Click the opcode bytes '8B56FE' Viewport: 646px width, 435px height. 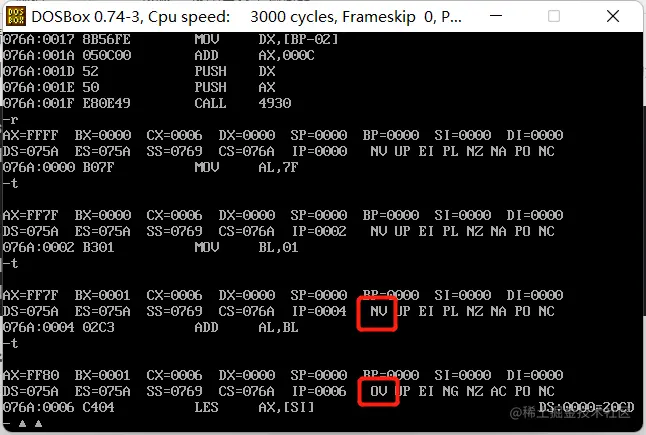point(106,40)
